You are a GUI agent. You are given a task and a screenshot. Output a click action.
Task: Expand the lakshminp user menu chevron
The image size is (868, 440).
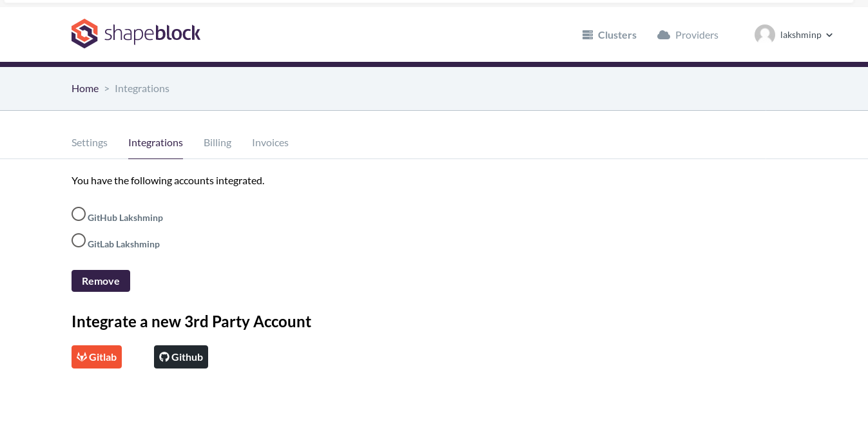(829, 35)
